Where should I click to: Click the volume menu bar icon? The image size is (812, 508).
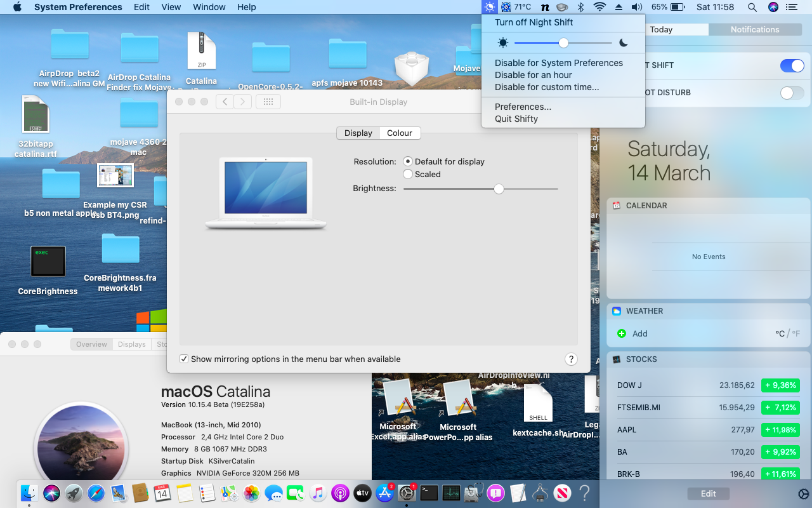tap(637, 7)
